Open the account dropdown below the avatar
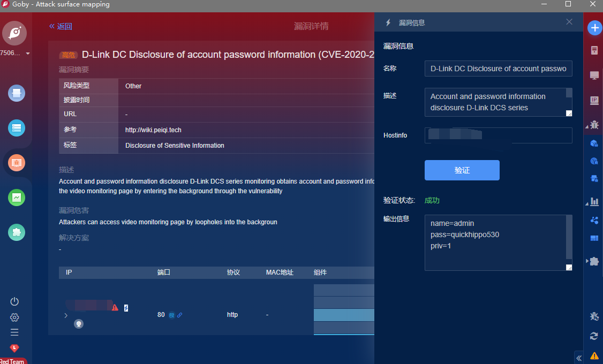The height and width of the screenshot is (364, 603). [27, 54]
